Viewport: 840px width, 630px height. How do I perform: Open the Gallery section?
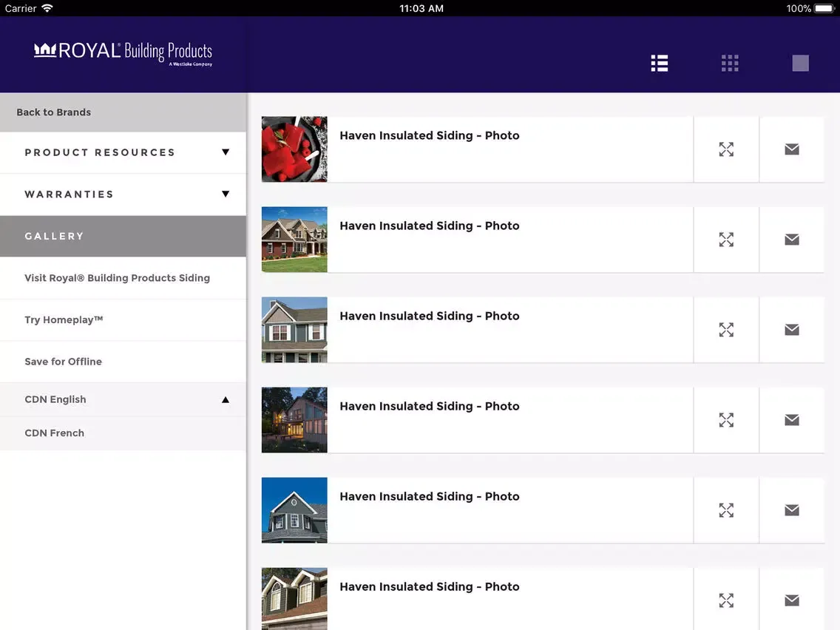pyautogui.click(x=123, y=237)
